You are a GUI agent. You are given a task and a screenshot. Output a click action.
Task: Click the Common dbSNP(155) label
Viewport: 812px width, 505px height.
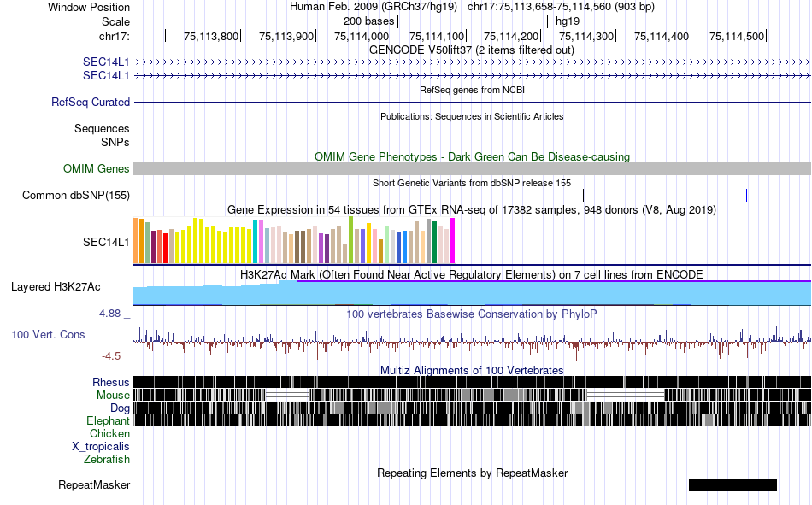point(75,196)
